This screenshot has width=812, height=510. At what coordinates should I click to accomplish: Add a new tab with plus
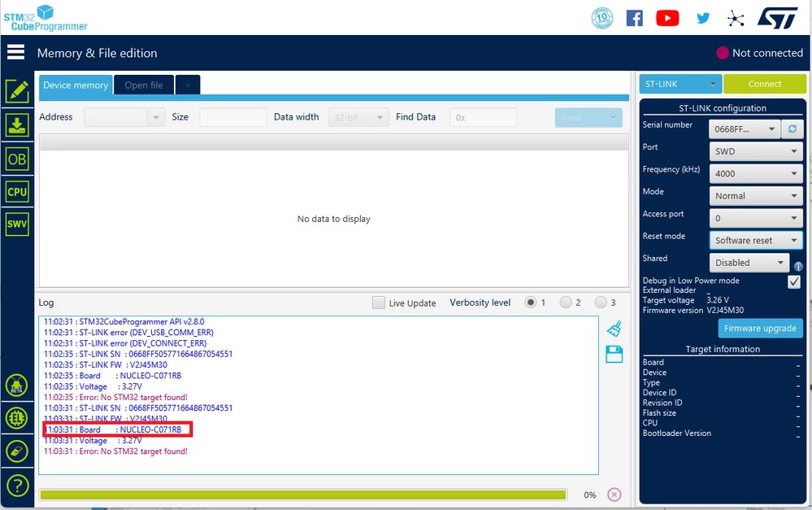point(188,85)
